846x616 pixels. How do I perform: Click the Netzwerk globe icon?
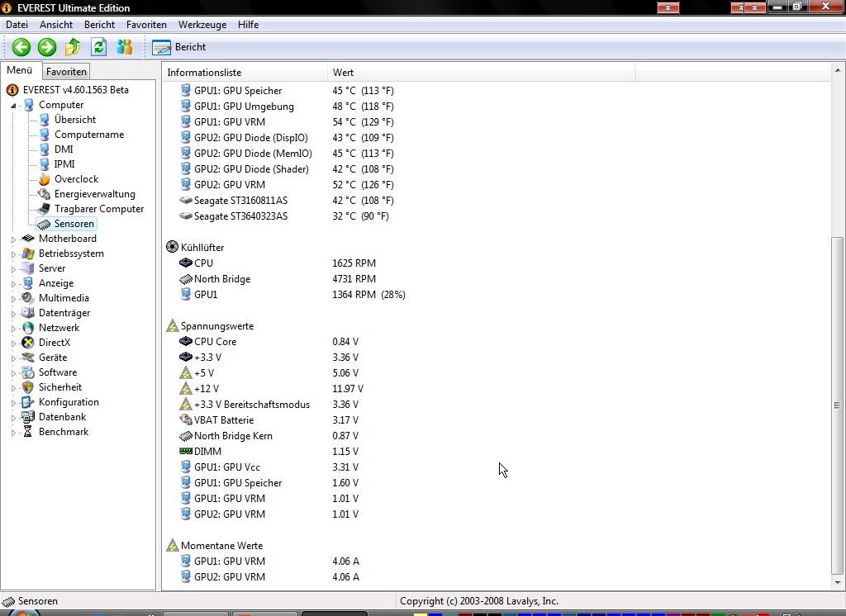tap(28, 328)
